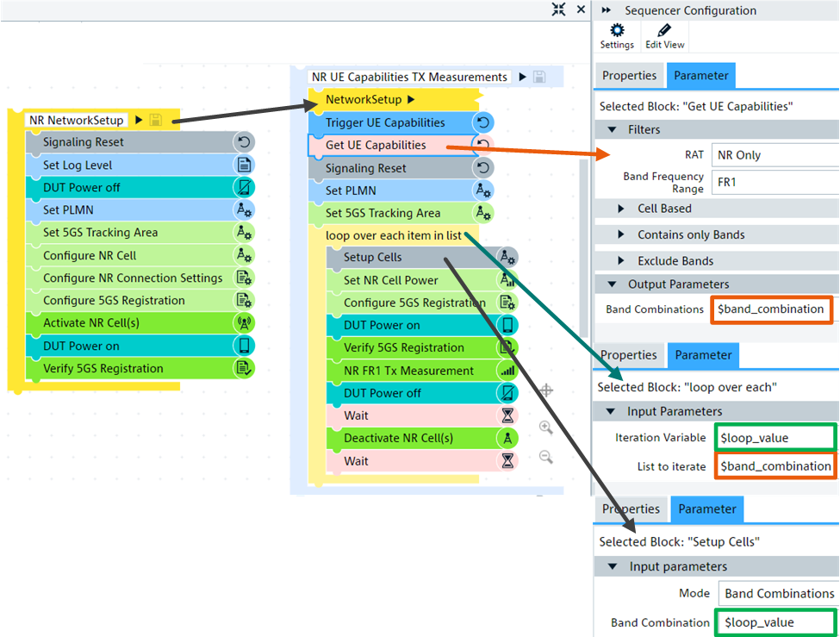The height and width of the screenshot is (637, 840).
Task: Select the Get UE Capabilities block
Action: click(x=376, y=146)
